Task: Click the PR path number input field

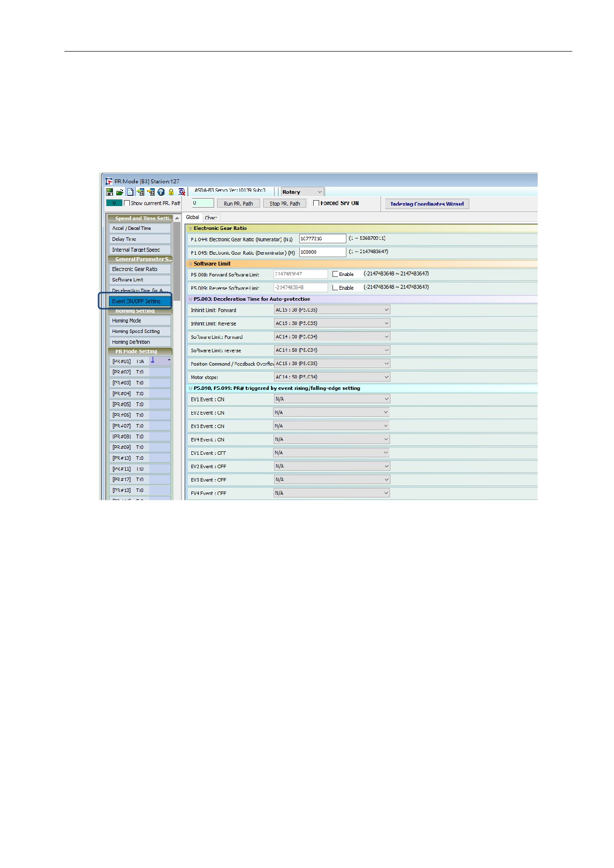Action: point(203,203)
